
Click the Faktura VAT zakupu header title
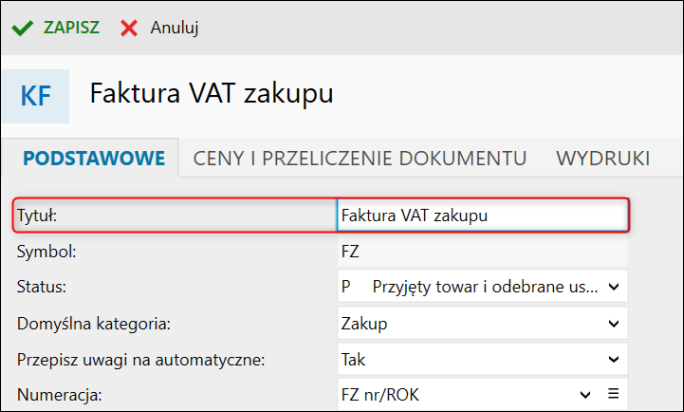pos(212,93)
